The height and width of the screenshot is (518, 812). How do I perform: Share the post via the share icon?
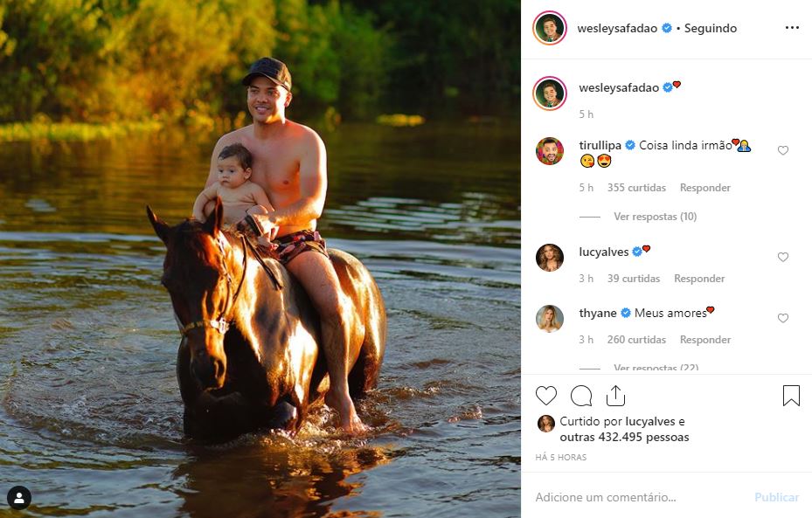click(x=615, y=396)
